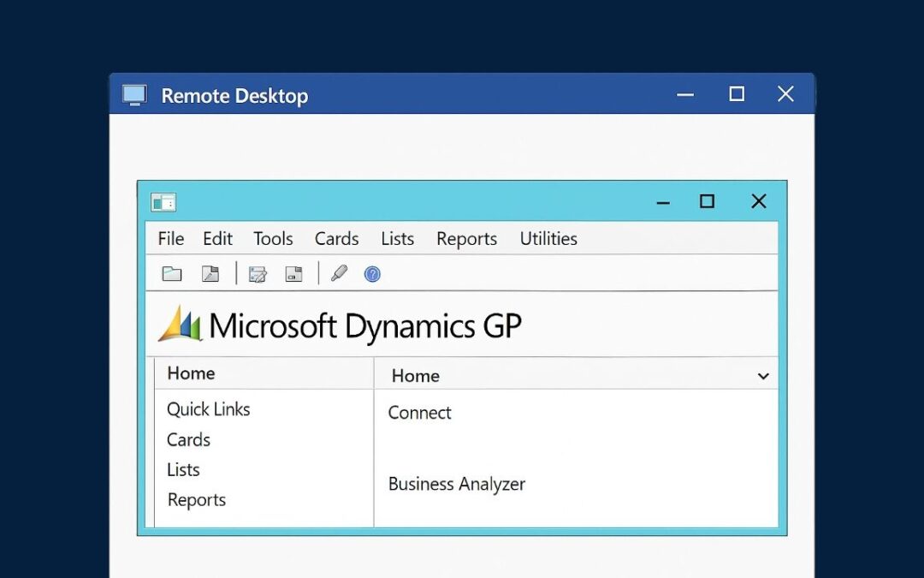Open the folder icon on the toolbar
Image resolution: width=924 pixels, height=578 pixels.
(x=172, y=273)
